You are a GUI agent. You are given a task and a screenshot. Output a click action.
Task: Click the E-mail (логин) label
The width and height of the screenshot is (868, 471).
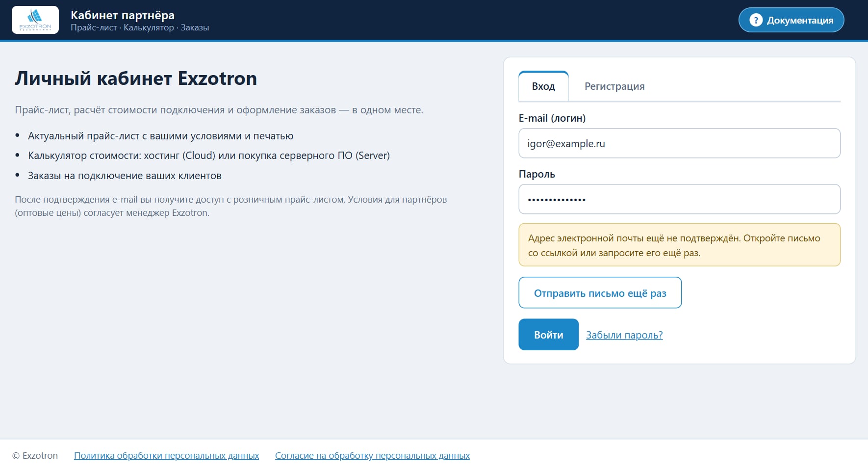tap(552, 118)
